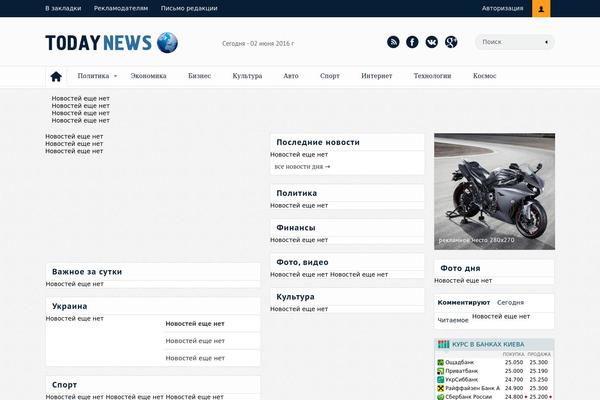The width and height of the screenshot is (600, 400).
Task: Open the VK social icon
Action: tap(432, 42)
